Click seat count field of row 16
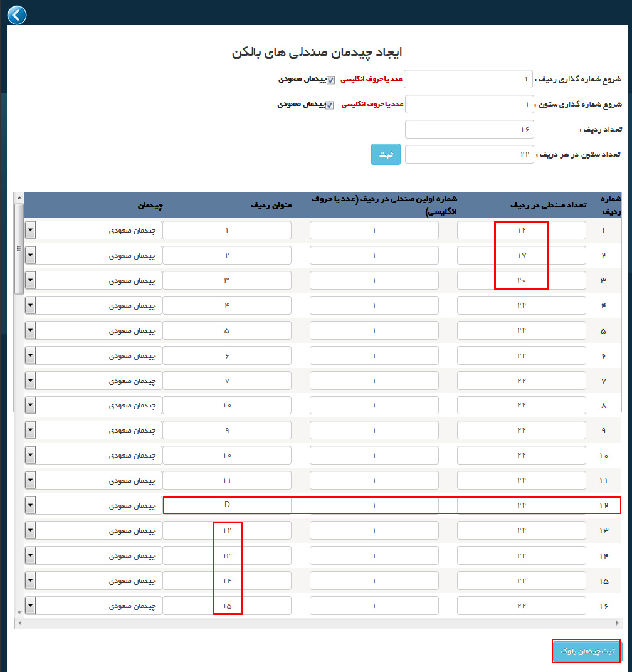Viewport: 632px width, 672px height. (x=522, y=606)
